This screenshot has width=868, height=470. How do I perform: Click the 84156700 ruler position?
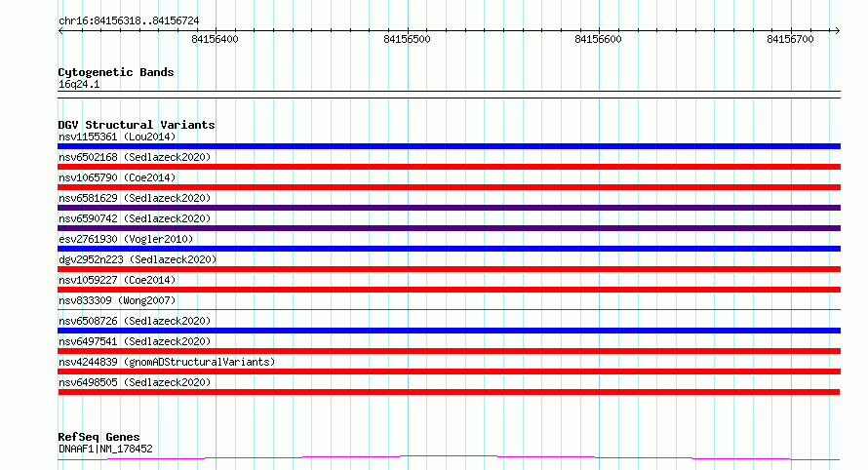[791, 39]
